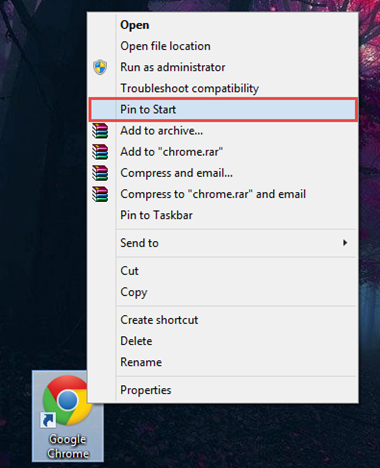380x468 pixels.
Task: Select Copy in the context menu
Action: tap(223, 292)
